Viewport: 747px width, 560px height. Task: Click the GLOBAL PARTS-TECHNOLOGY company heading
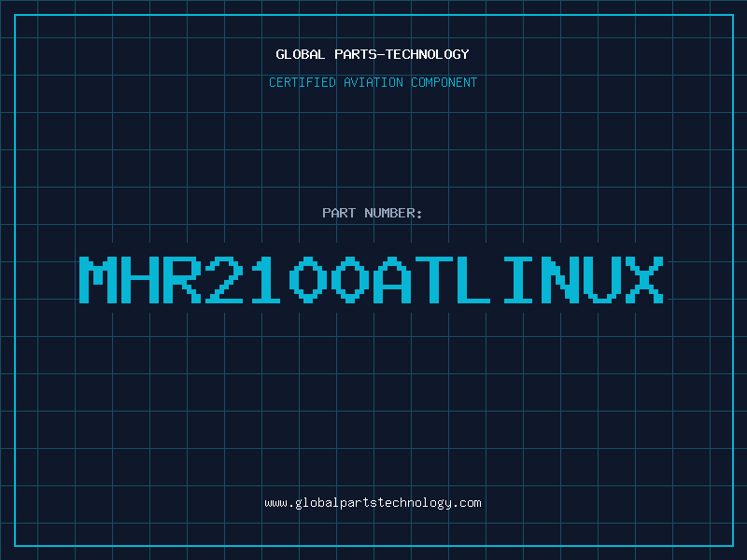click(x=373, y=54)
